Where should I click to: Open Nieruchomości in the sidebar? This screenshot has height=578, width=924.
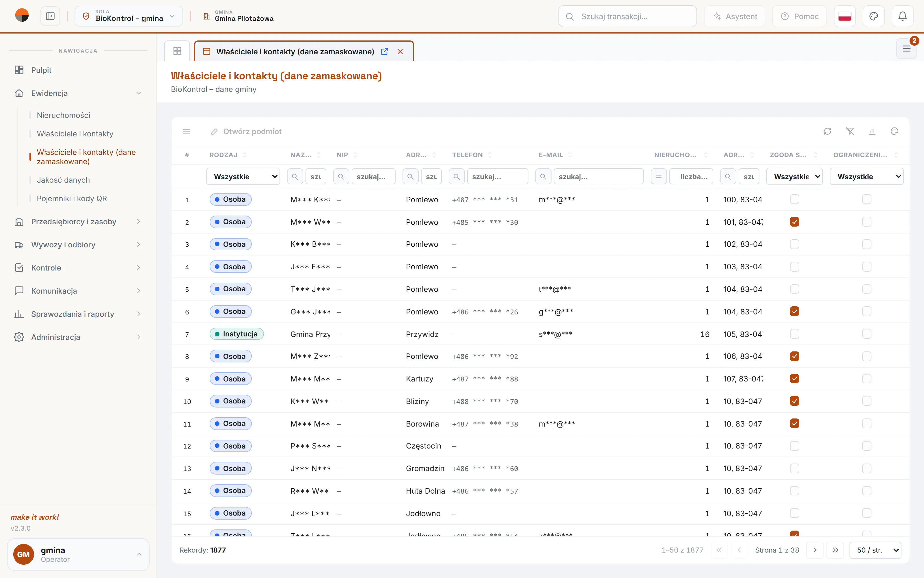64,115
